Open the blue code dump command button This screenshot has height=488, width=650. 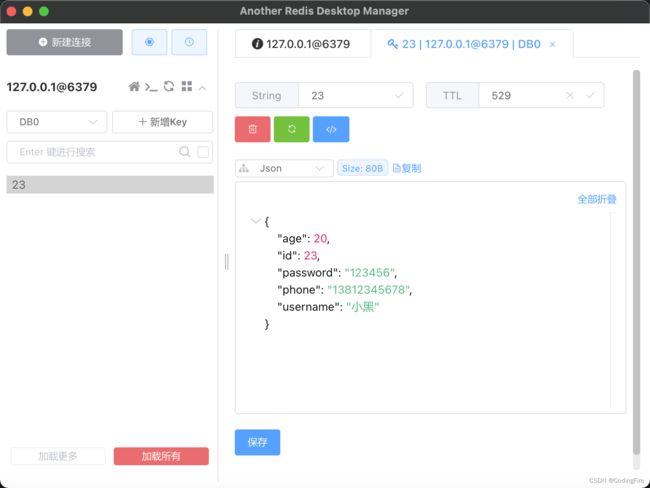(x=331, y=129)
